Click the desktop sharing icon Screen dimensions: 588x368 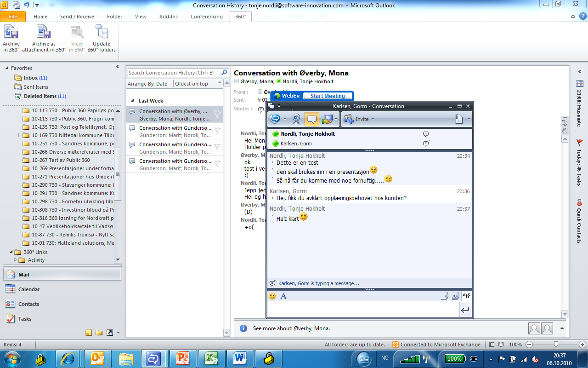pyautogui.click(x=327, y=119)
